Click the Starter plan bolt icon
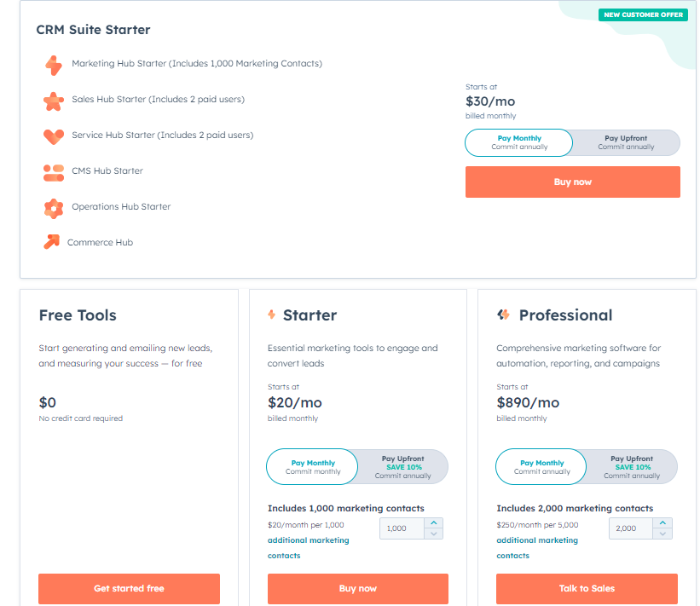The height and width of the screenshot is (606, 700). tap(271, 315)
